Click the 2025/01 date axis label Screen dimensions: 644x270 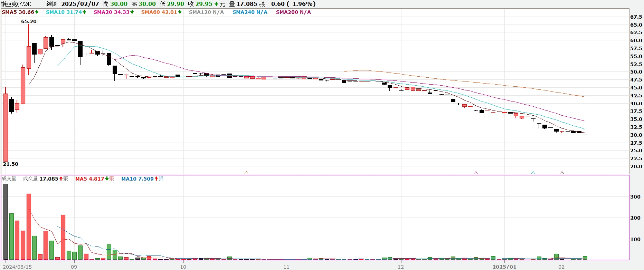point(504,267)
